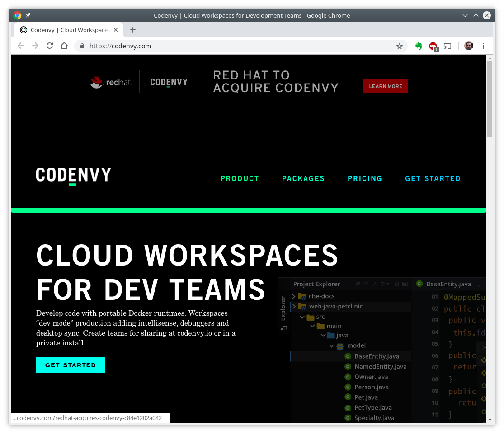The width and height of the screenshot is (504, 434).
Task: Click the GET STARTED button
Action: [x=71, y=365]
